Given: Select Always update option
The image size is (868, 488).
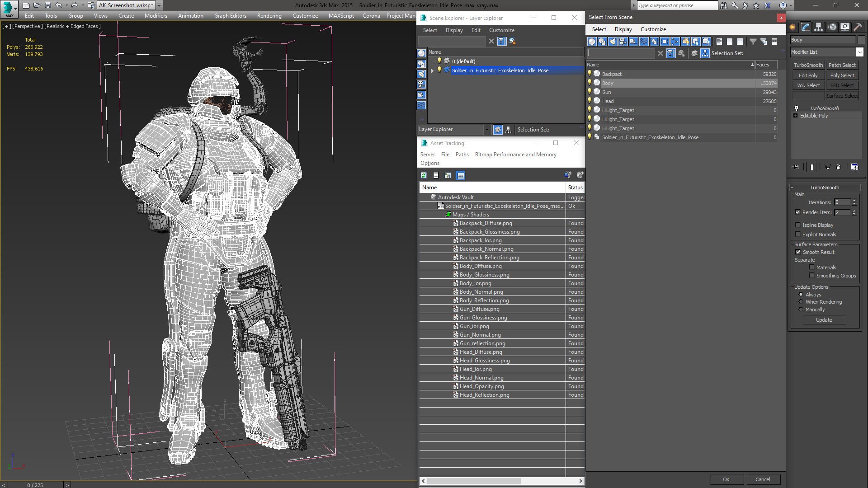Looking at the screenshot, I should tap(801, 295).
